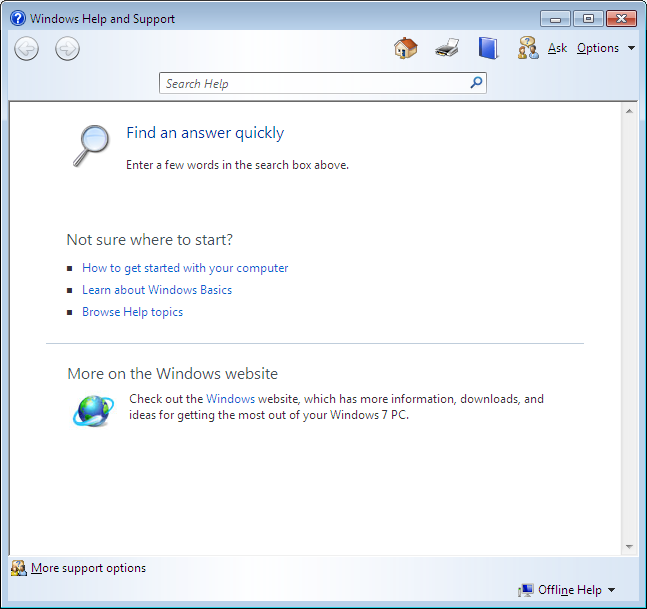Expand the Offline Help dropdown arrow
The width and height of the screenshot is (647, 609).
coord(612,590)
